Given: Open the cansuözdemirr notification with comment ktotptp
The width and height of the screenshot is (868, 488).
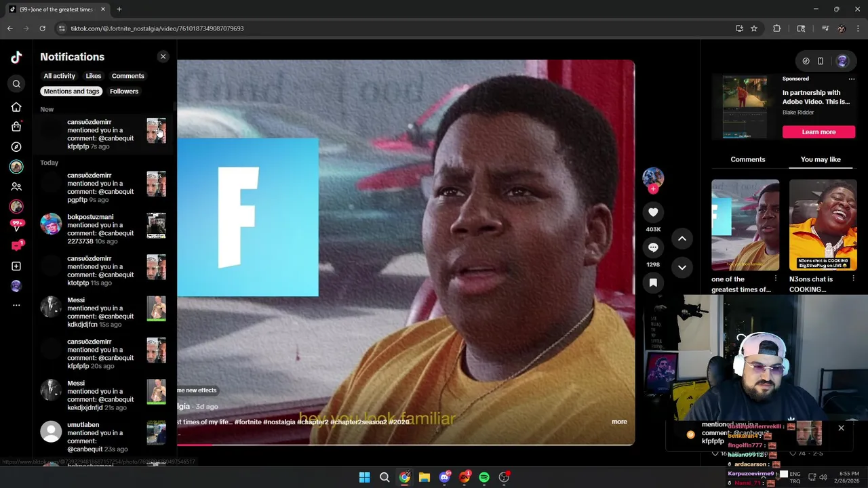Looking at the screenshot, I should [103, 270].
